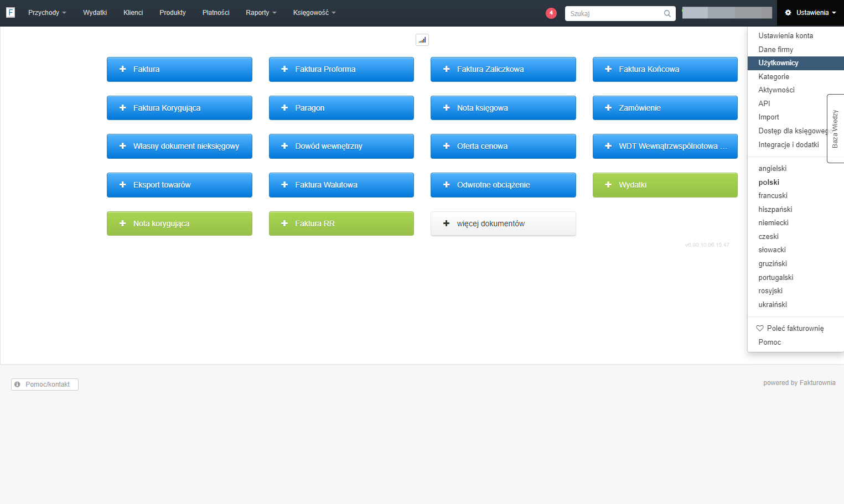Screen dimensions: 844x504
Task: Add an Odwrotne obciążenie invoice
Action: [503, 185]
